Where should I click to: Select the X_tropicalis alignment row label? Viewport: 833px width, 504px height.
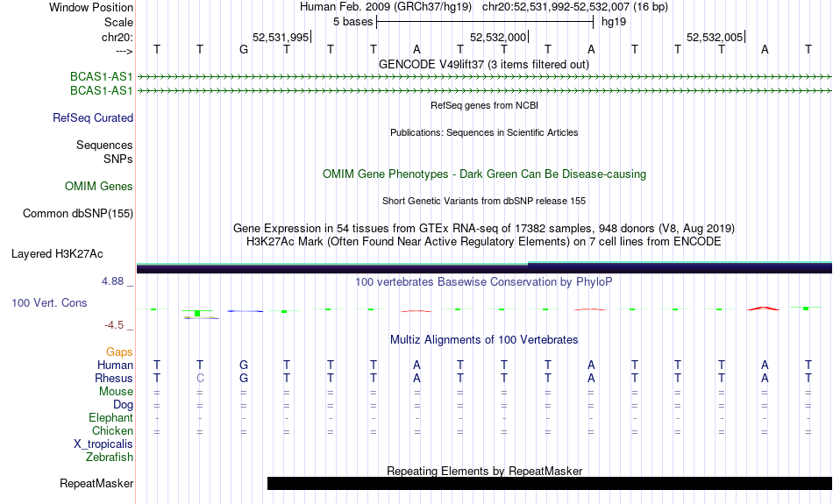[103, 444]
